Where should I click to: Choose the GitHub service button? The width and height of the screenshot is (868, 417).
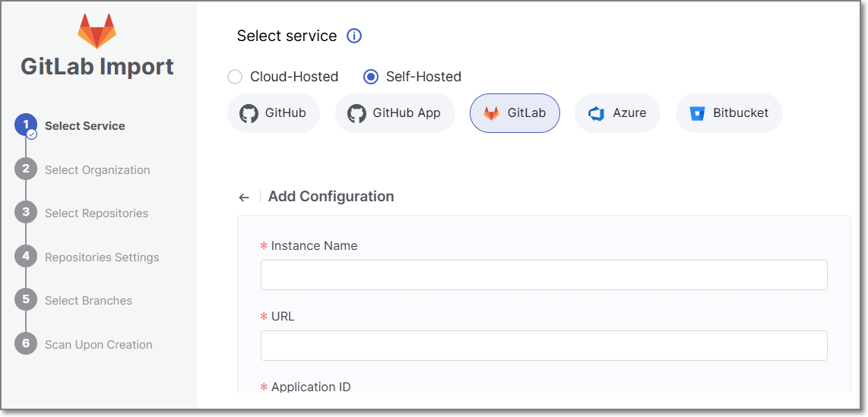(274, 113)
